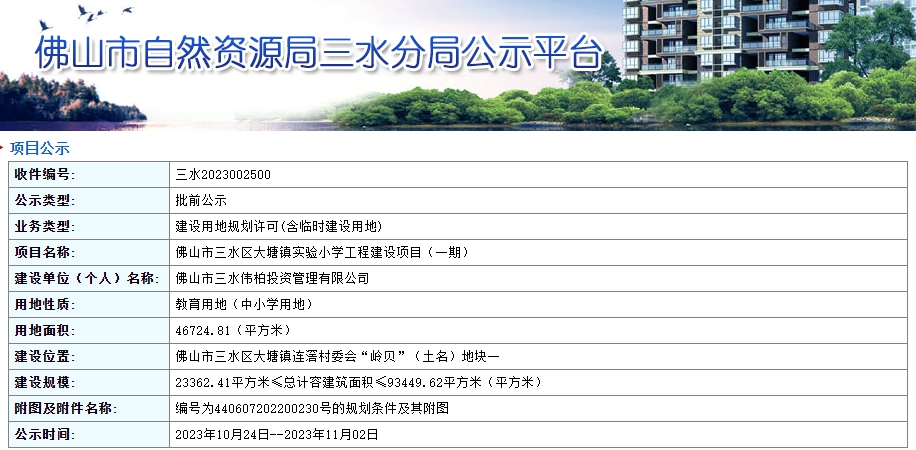The image size is (916, 450).
Task: Open attachment 编号为440607202200230号的规划条件及其附图
Action: [312, 409]
